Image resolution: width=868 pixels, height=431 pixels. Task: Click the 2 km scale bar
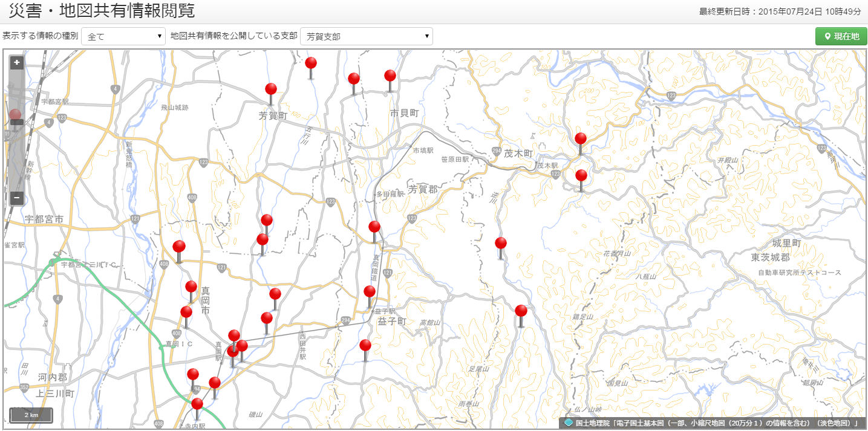tap(31, 415)
